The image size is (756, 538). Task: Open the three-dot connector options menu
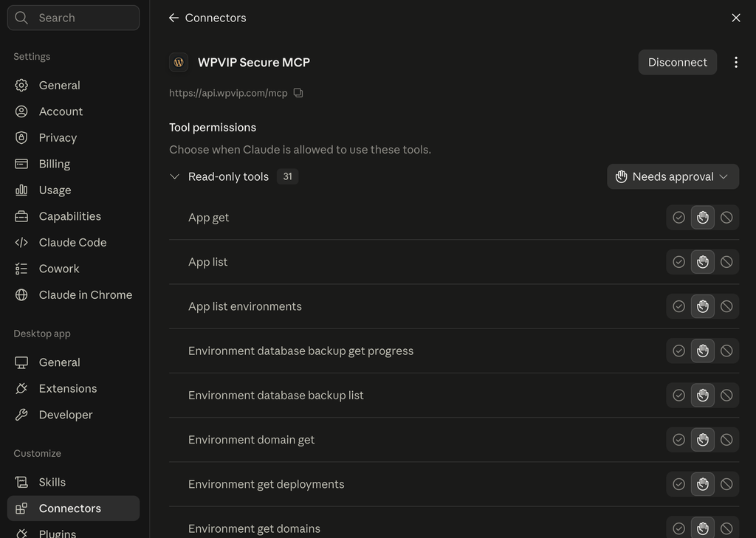(736, 62)
